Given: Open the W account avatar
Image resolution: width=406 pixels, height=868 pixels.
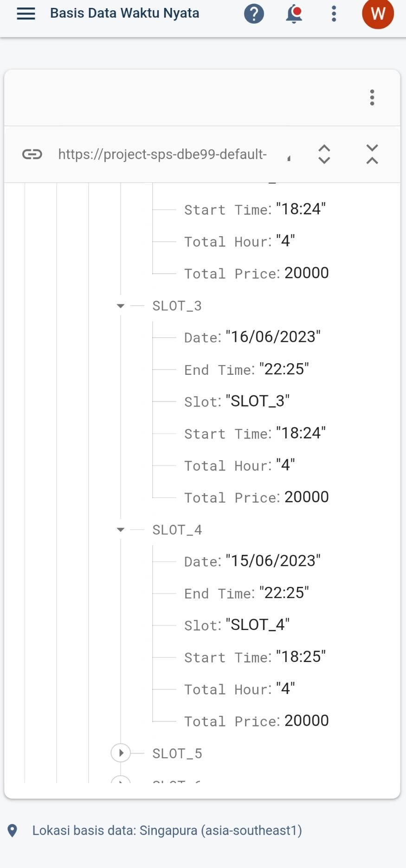Looking at the screenshot, I should point(378,14).
